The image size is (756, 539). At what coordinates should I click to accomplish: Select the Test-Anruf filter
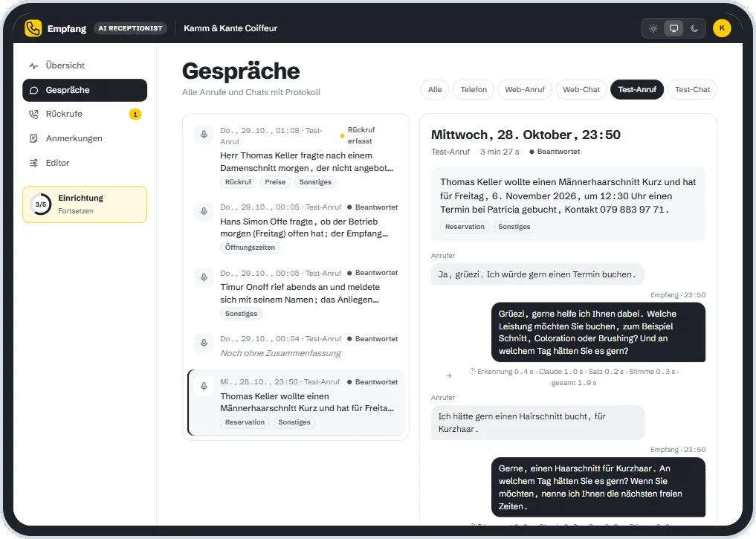tap(637, 90)
